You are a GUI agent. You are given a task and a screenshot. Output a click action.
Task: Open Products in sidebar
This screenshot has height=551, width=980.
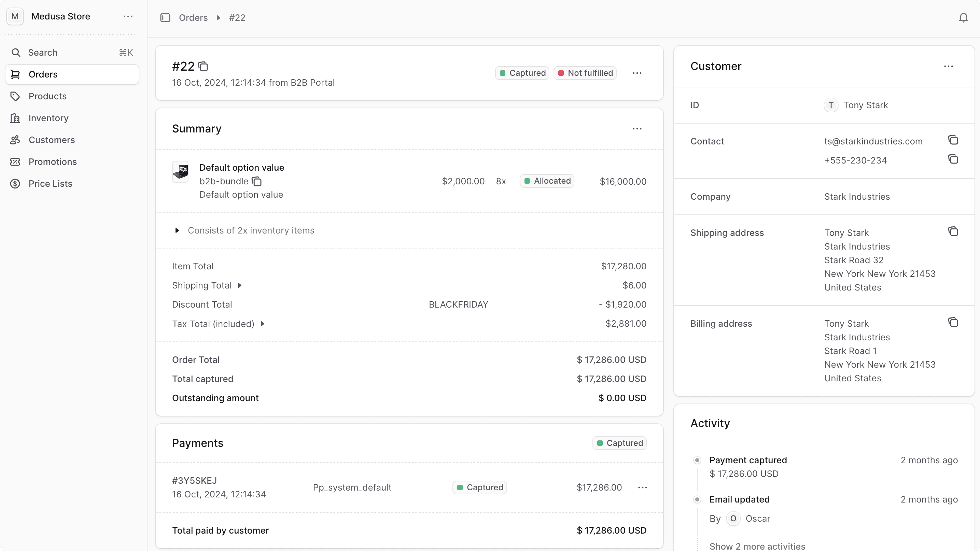(x=72, y=96)
